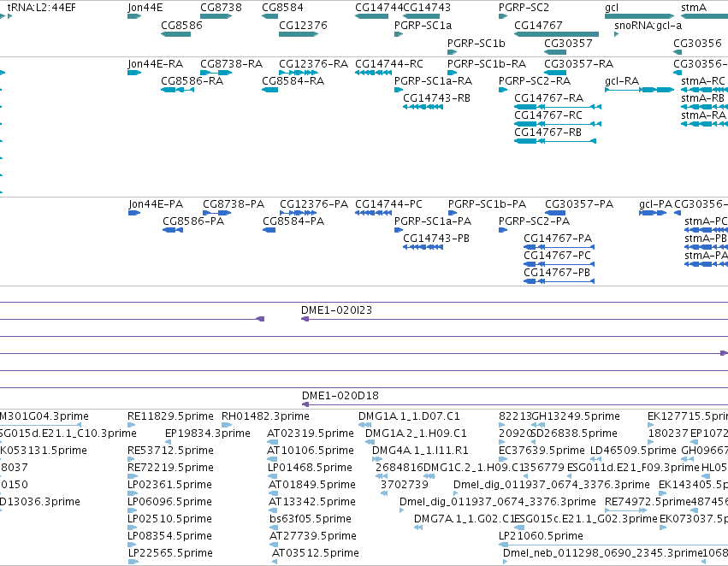Select transcript PGRP-SC1a-RA
728x566 pixels.
point(433,81)
